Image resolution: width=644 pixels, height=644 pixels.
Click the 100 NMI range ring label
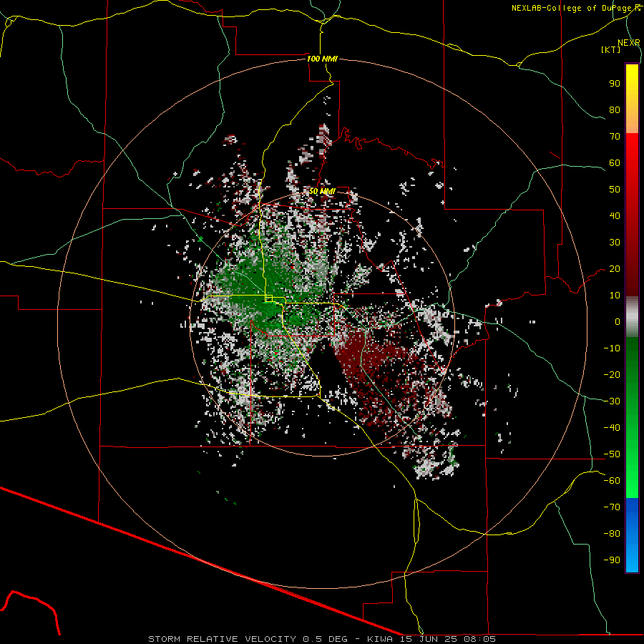point(322,59)
